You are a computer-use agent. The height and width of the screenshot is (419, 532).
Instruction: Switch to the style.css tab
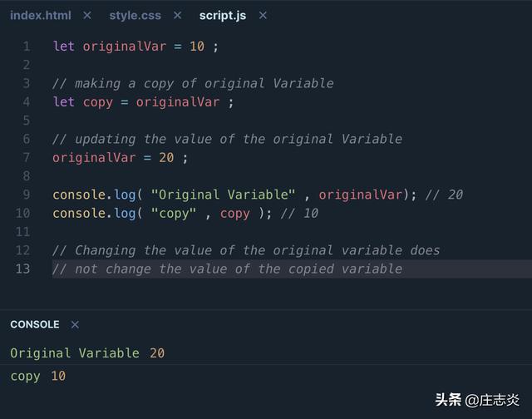135,16
